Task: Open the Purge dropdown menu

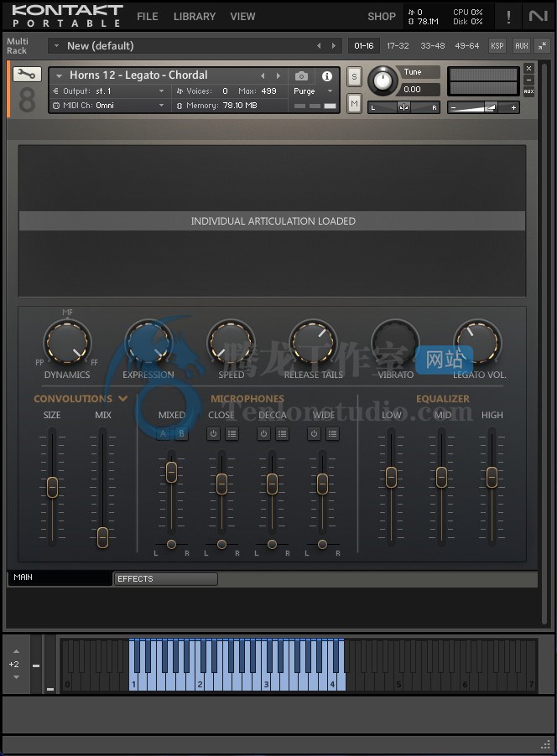Action: pos(313,91)
